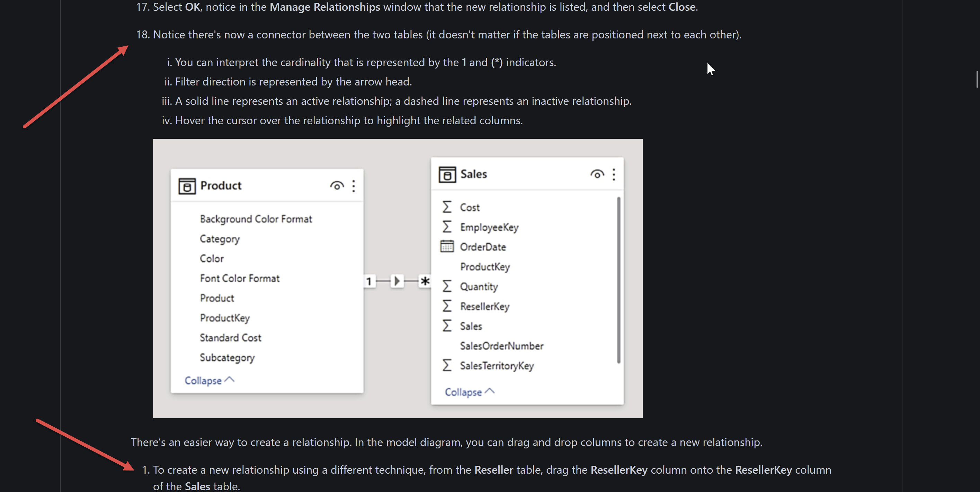Click the Standard Cost field
This screenshot has width=980, height=492.
[x=230, y=337]
